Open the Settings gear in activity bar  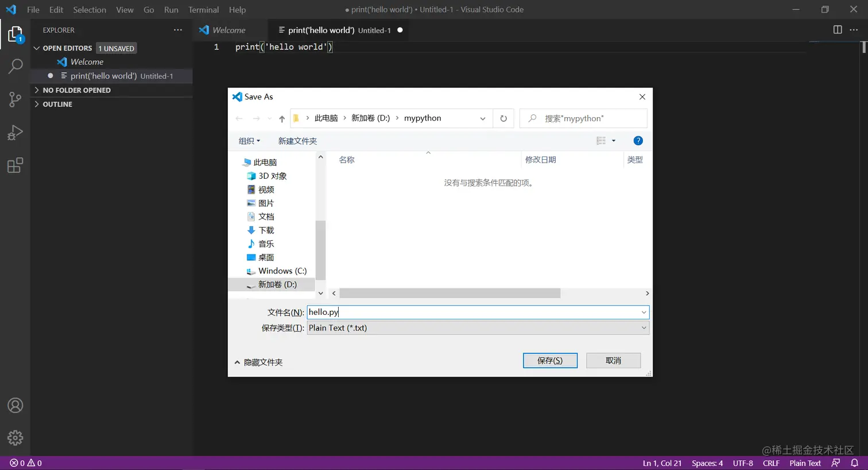click(x=15, y=437)
